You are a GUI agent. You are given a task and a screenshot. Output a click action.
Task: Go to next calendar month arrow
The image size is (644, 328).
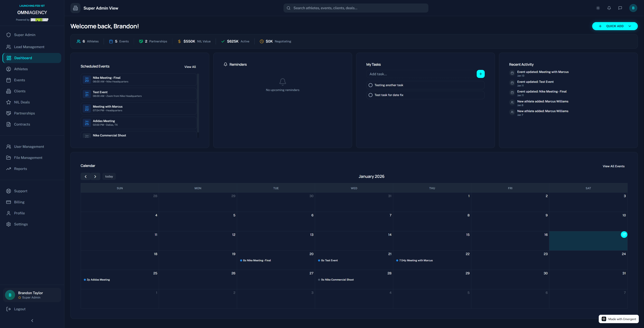(95, 176)
